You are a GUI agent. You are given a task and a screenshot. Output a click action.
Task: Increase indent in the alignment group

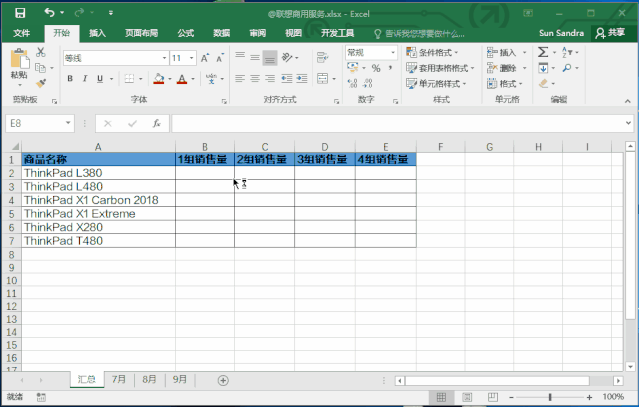(302, 78)
